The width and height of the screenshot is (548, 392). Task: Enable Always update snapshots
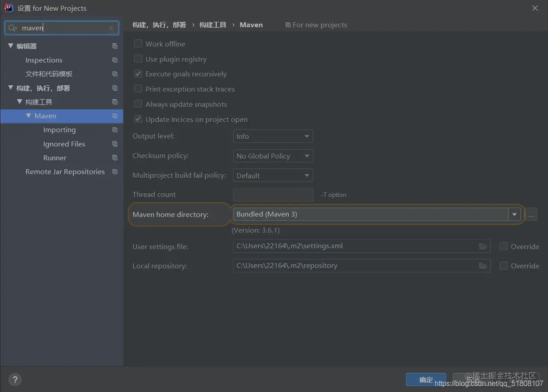coord(138,104)
